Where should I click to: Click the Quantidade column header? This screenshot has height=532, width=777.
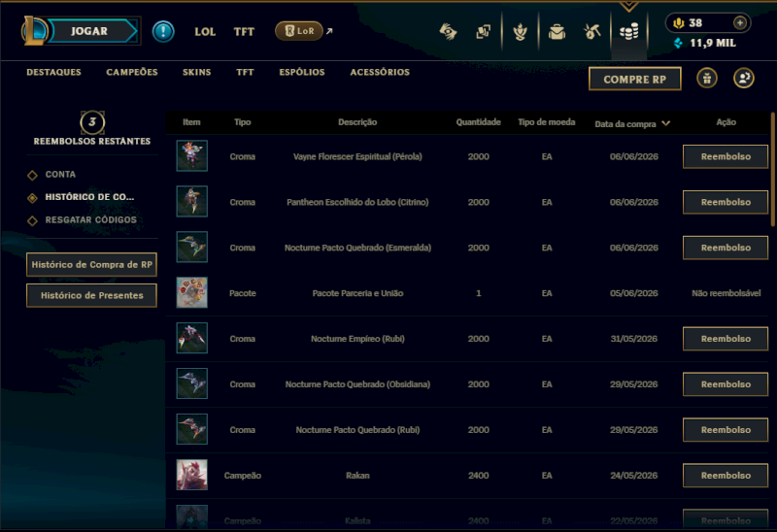(478, 122)
